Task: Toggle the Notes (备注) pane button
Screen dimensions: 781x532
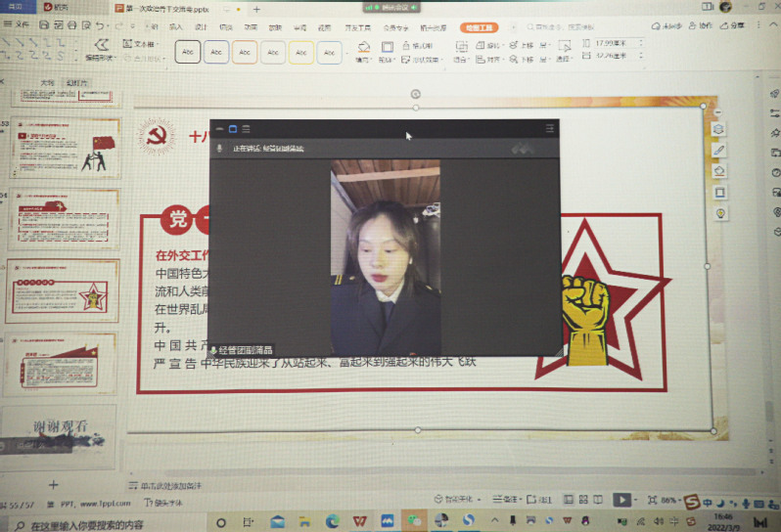Action: coord(506,499)
